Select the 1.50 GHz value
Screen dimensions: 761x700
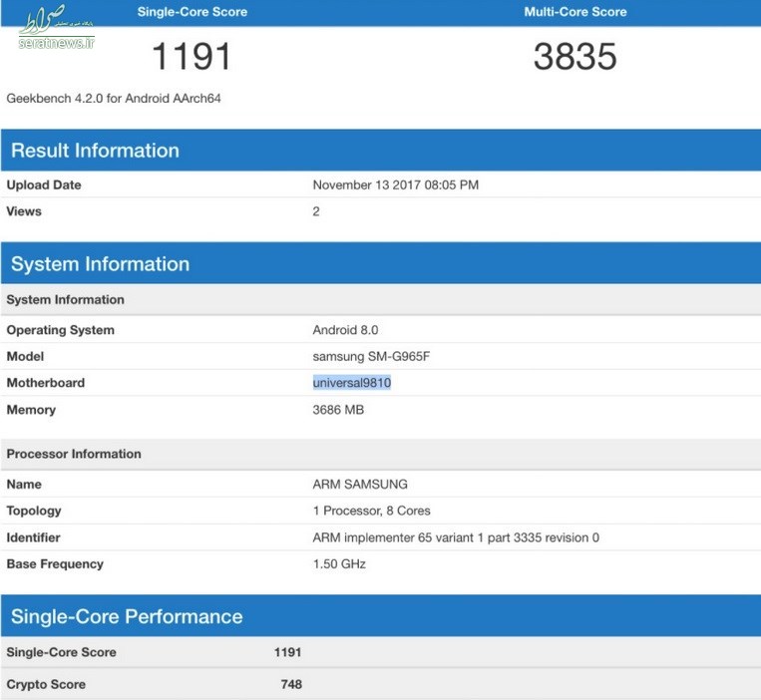point(339,564)
